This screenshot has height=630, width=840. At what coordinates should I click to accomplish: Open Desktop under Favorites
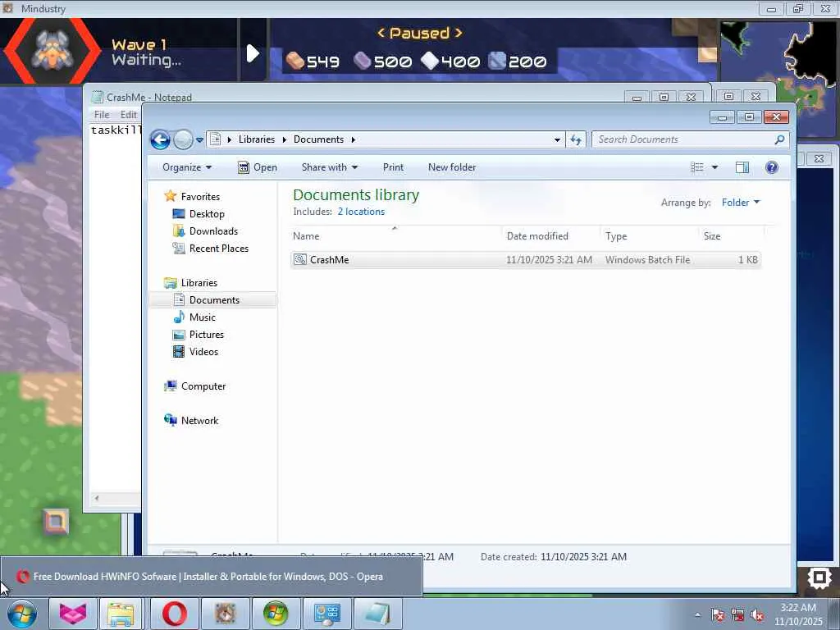207,214
